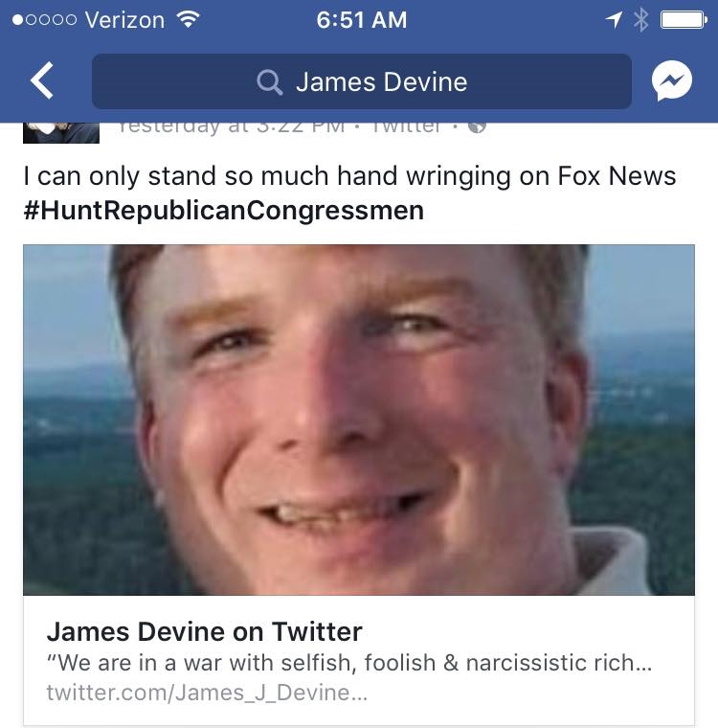Image resolution: width=718 pixels, height=728 pixels.
Task: Tap the search magnifier icon
Action: [x=269, y=82]
